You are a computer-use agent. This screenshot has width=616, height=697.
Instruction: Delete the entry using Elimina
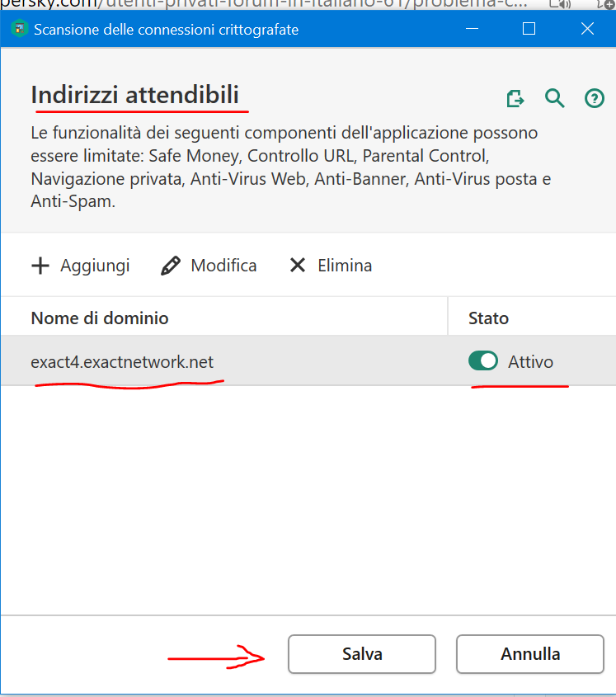click(330, 266)
